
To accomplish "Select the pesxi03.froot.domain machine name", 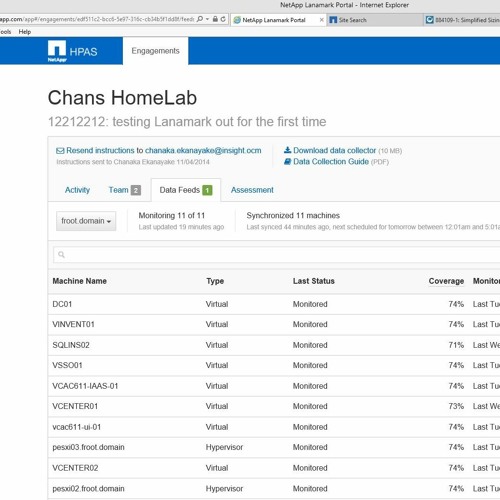I will pyautogui.click(x=88, y=447).
